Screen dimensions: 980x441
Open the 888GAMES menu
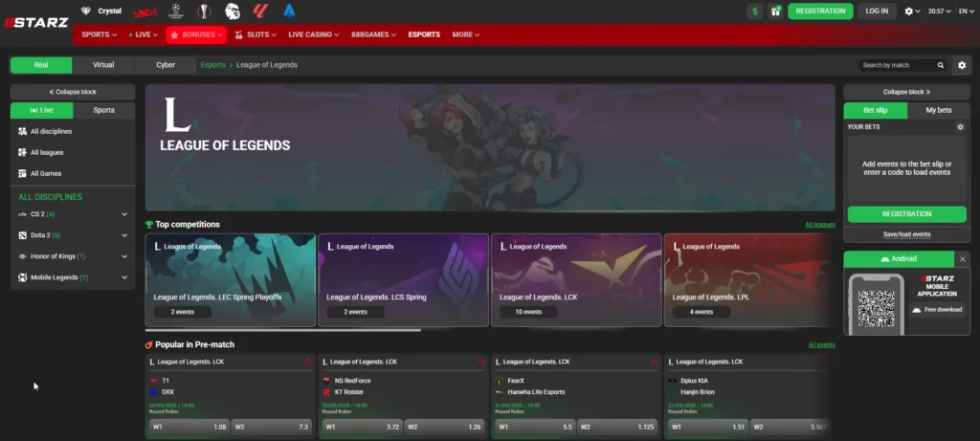click(x=374, y=35)
